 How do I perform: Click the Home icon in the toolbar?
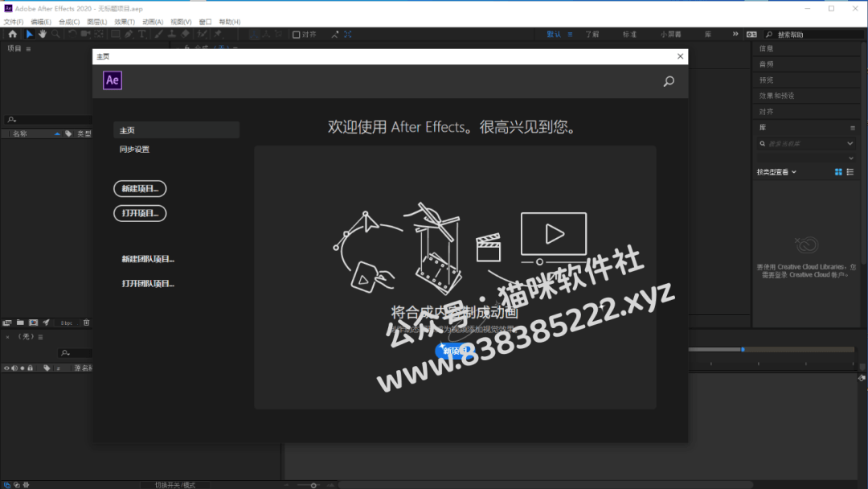[13, 35]
